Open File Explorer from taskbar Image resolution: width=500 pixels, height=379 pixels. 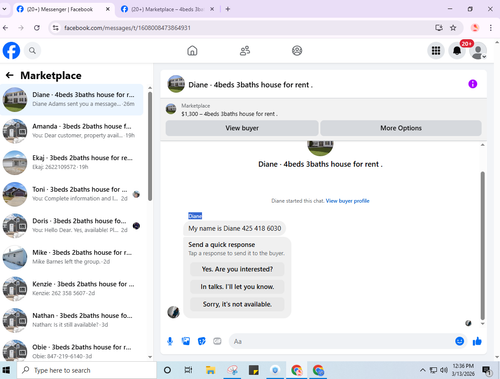[x=210, y=370]
